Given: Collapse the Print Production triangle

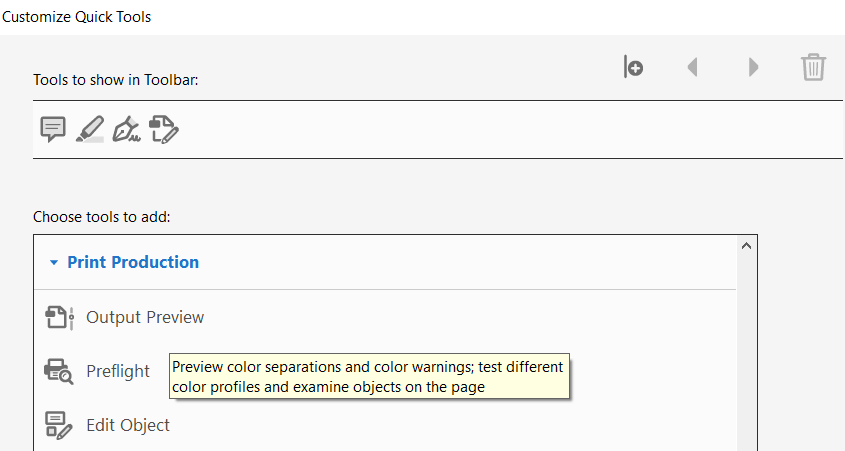Looking at the screenshot, I should 53,262.
